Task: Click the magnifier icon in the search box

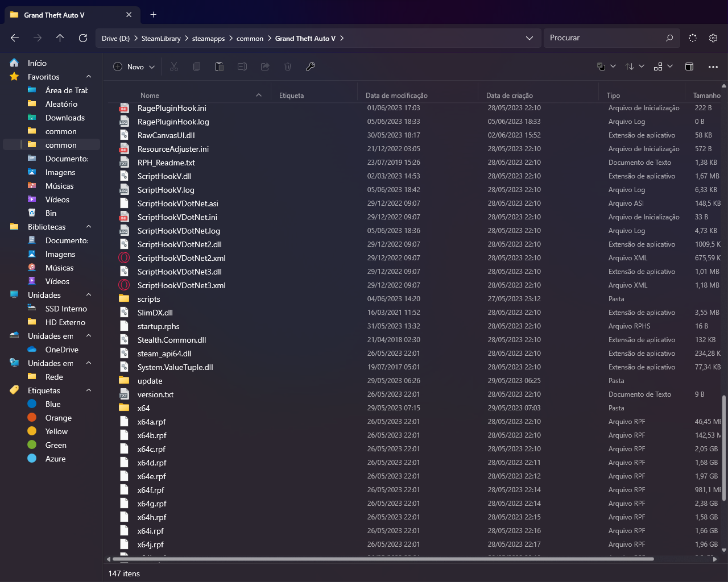Action: point(669,38)
